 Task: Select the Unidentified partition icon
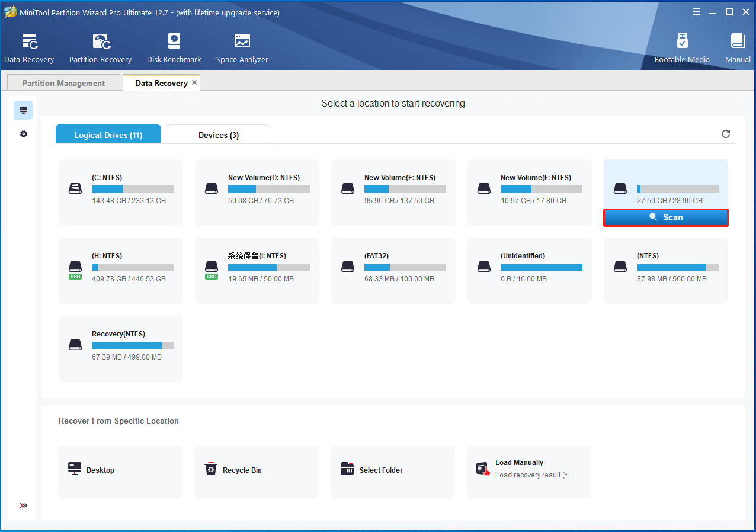click(484, 267)
